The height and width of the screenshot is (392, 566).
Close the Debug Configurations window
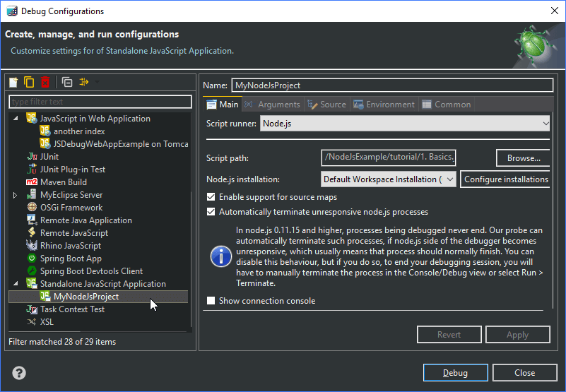(555, 11)
